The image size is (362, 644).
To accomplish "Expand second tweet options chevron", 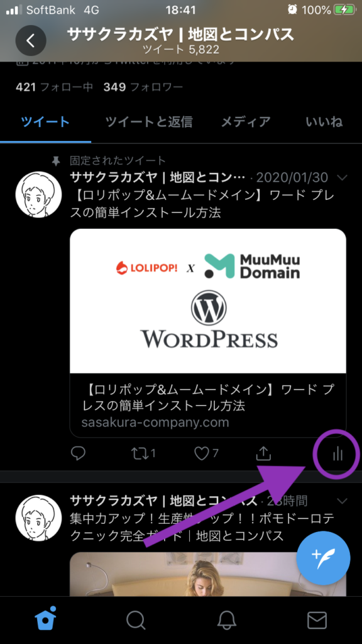I will pos(341,501).
